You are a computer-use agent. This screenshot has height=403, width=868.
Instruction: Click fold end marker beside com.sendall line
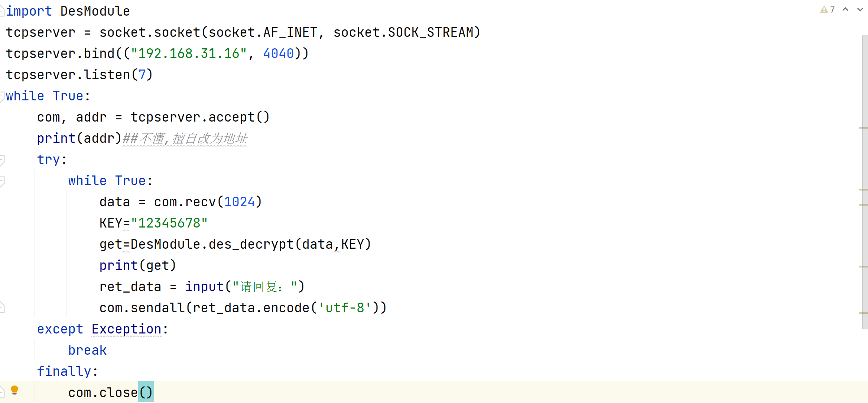click(x=2, y=308)
